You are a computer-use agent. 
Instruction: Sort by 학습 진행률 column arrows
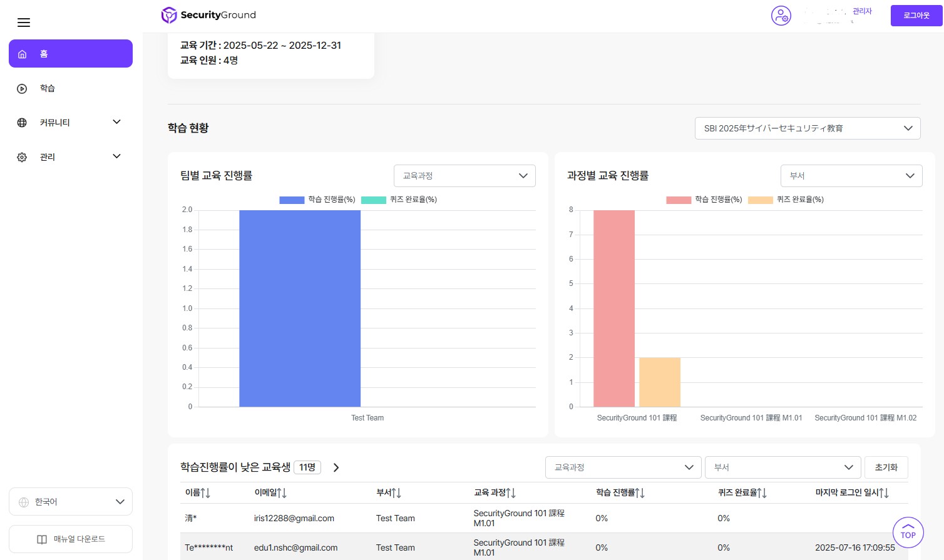[x=640, y=493]
